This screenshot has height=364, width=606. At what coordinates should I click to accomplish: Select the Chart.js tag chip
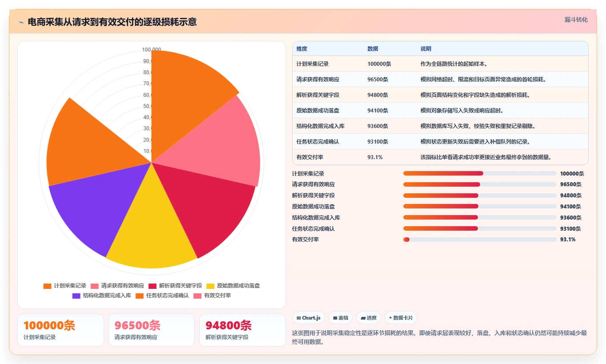309,318
